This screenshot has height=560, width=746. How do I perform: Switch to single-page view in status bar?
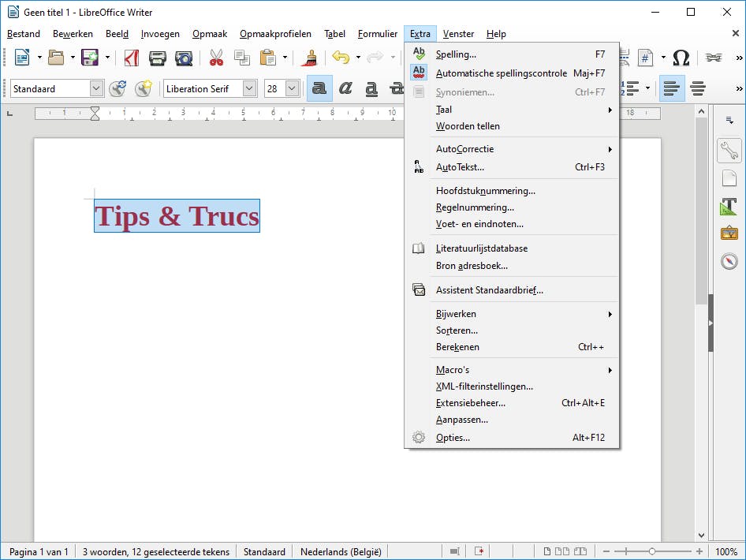coord(547,551)
